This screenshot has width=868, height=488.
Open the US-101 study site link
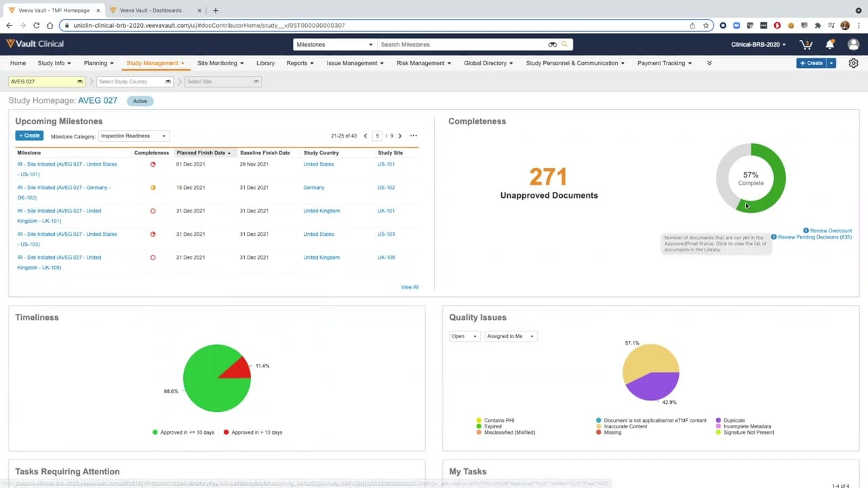(386, 164)
